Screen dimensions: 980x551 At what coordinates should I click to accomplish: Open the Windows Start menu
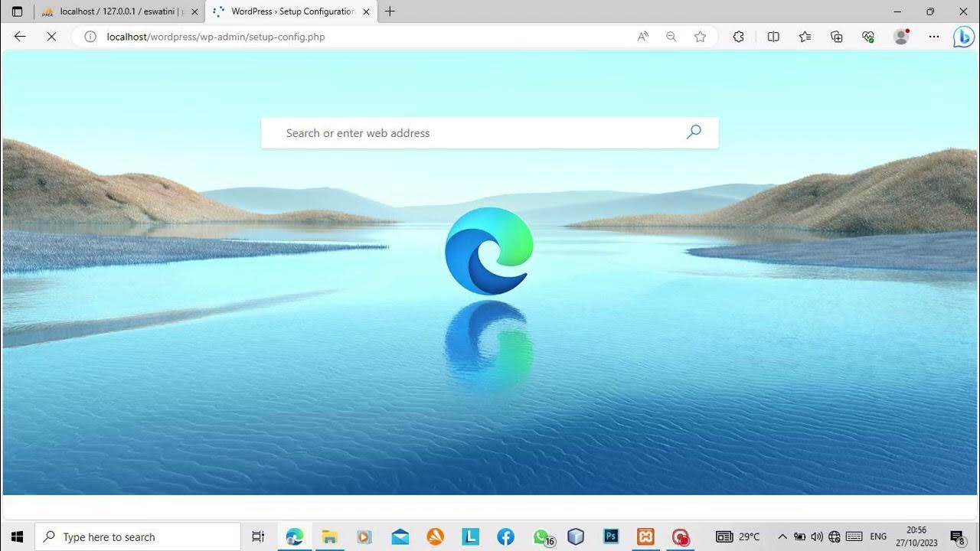(x=17, y=537)
